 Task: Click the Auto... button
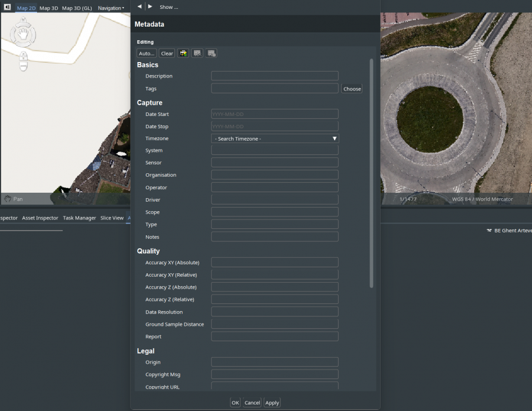pos(147,53)
